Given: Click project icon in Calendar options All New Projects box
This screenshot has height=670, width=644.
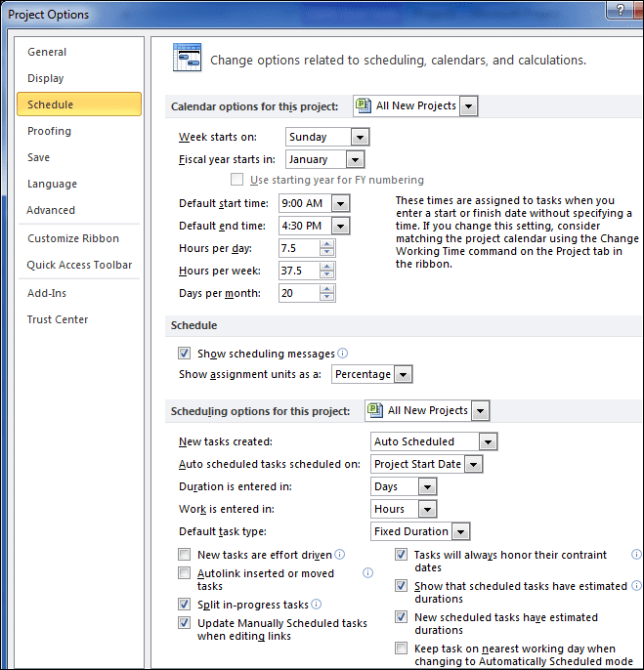Looking at the screenshot, I should [364, 105].
